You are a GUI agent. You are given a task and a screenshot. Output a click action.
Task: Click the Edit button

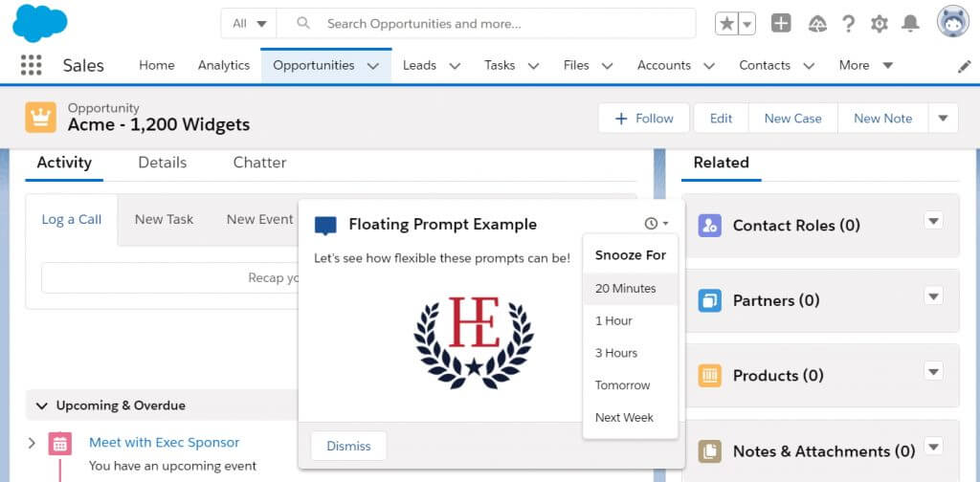click(721, 118)
